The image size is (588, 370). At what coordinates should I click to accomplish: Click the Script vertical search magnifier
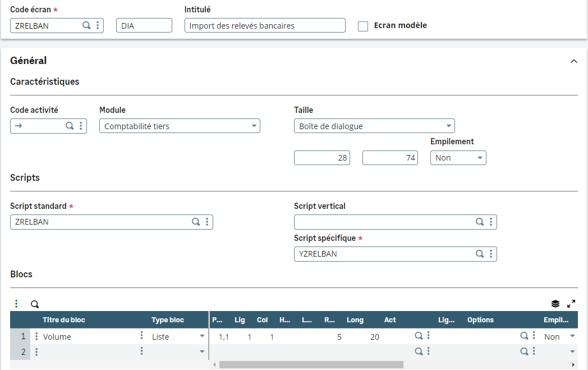click(x=480, y=222)
